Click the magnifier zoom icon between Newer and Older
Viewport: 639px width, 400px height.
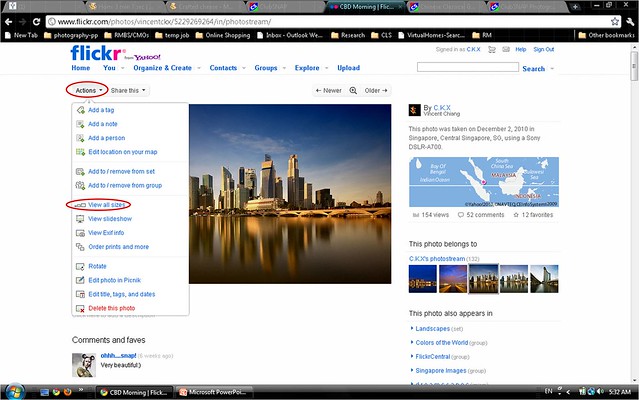(x=353, y=90)
